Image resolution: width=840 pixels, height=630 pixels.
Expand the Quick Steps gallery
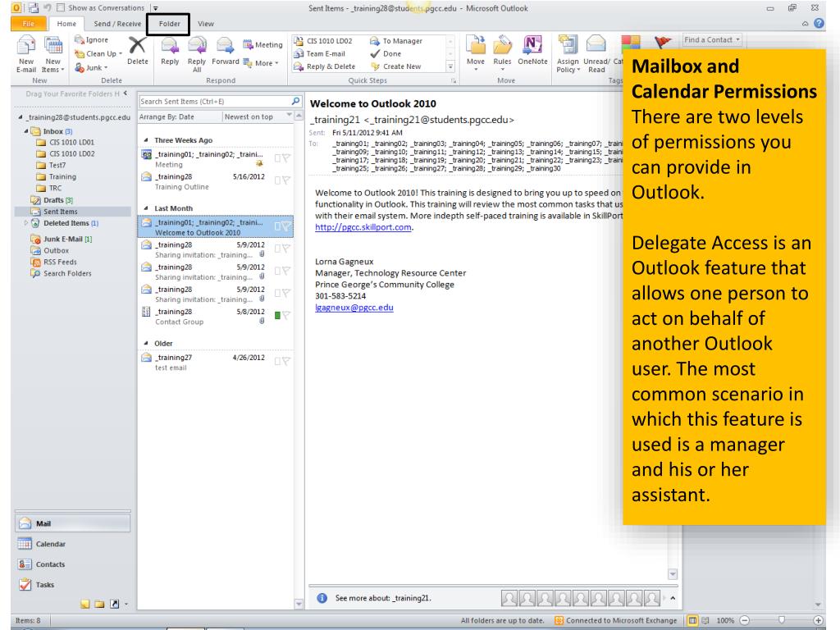tap(450, 67)
